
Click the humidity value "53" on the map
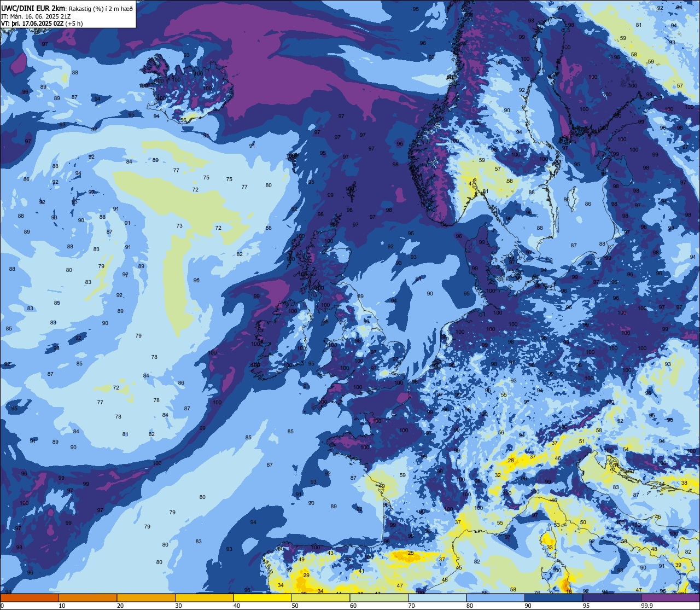click(557, 525)
